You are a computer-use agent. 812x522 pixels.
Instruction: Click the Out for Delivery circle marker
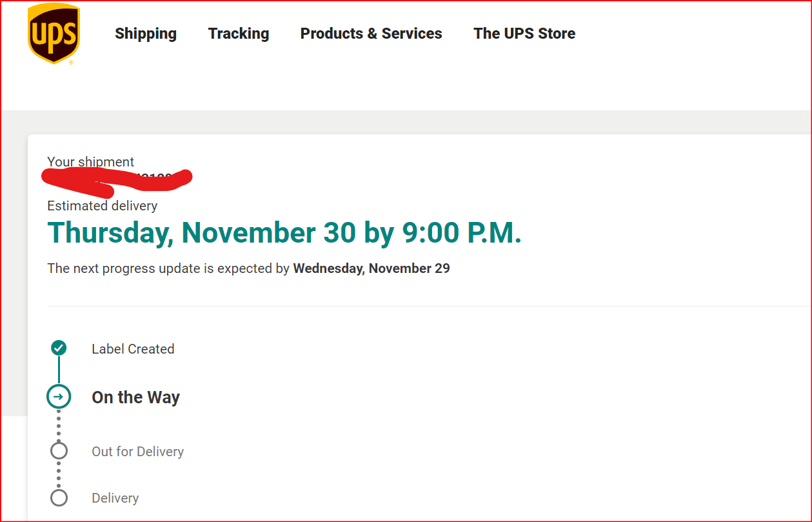coord(59,450)
